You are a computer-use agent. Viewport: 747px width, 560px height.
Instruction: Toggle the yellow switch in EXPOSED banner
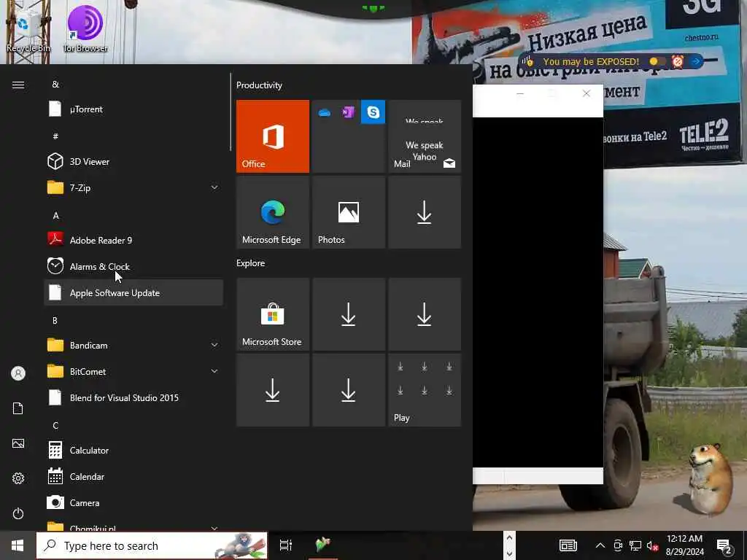coord(657,61)
